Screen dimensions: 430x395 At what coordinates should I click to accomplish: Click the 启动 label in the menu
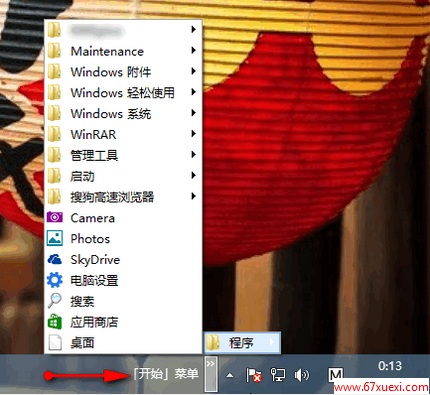[82, 176]
